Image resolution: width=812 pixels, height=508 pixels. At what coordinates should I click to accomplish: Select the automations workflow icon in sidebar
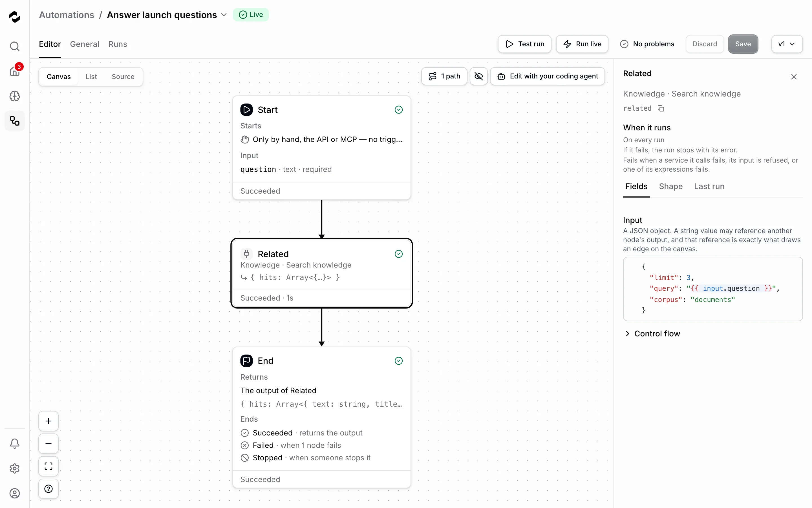(14, 121)
